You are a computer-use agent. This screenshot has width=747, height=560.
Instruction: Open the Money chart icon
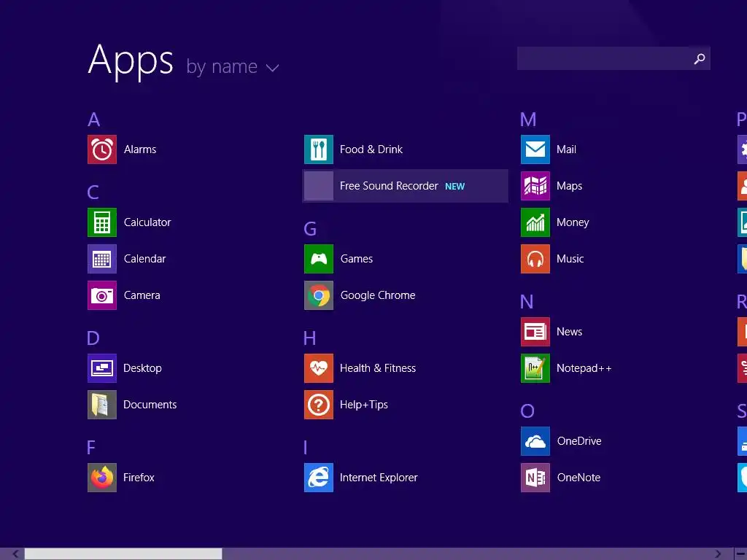535,222
